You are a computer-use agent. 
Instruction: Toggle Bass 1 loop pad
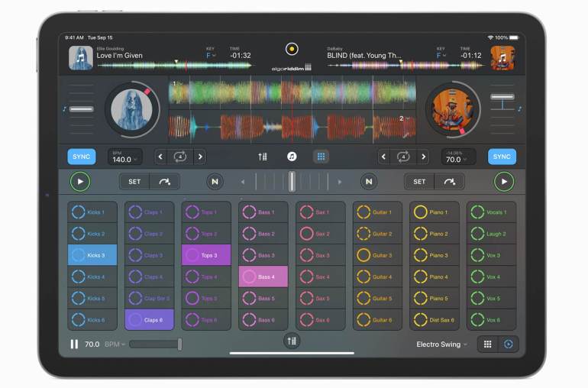point(263,212)
